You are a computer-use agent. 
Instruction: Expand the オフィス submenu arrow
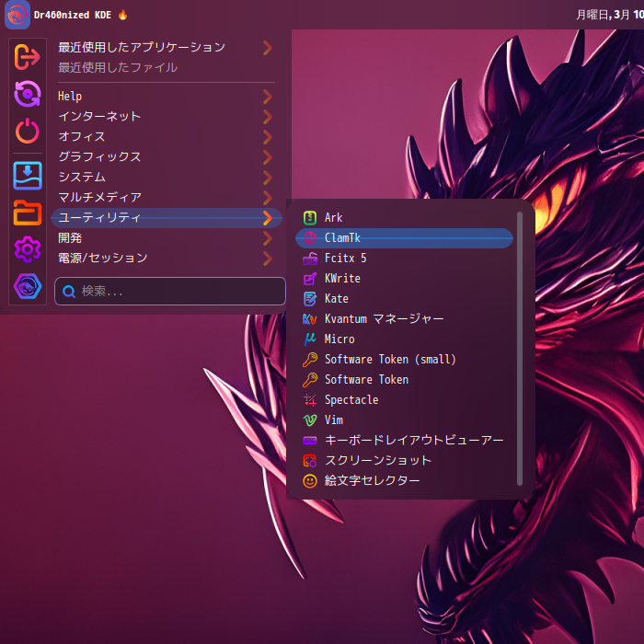(268, 137)
